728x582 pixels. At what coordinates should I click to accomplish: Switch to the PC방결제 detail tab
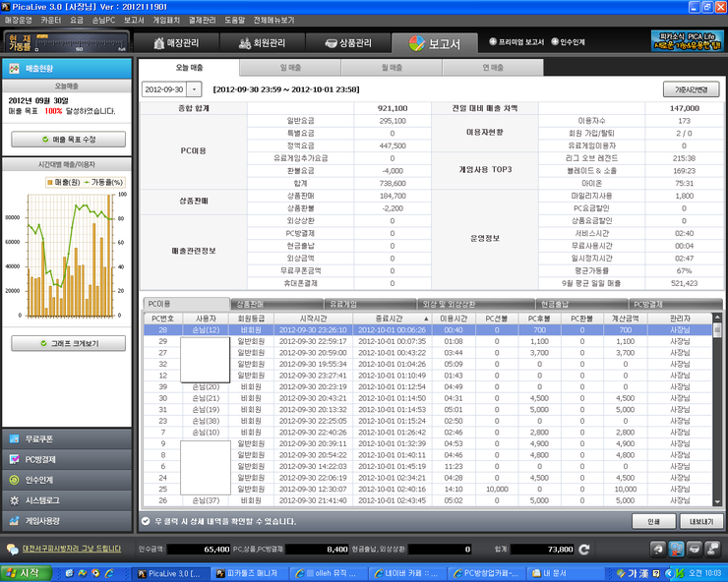(x=676, y=305)
